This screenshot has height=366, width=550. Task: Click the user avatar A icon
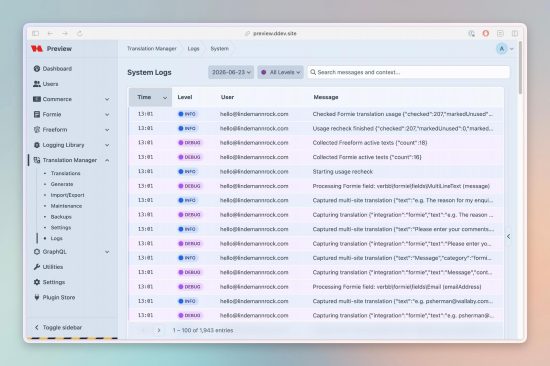502,49
